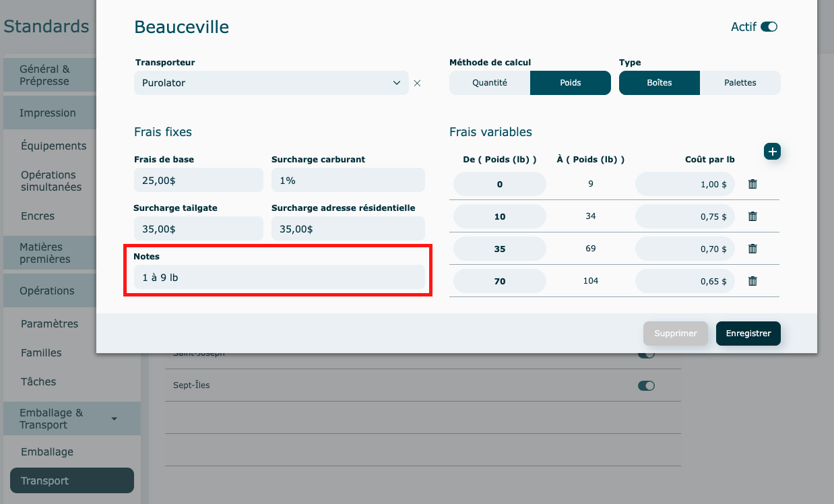This screenshot has width=834, height=504.
Task: Go to the Encres section
Action: [x=38, y=216]
